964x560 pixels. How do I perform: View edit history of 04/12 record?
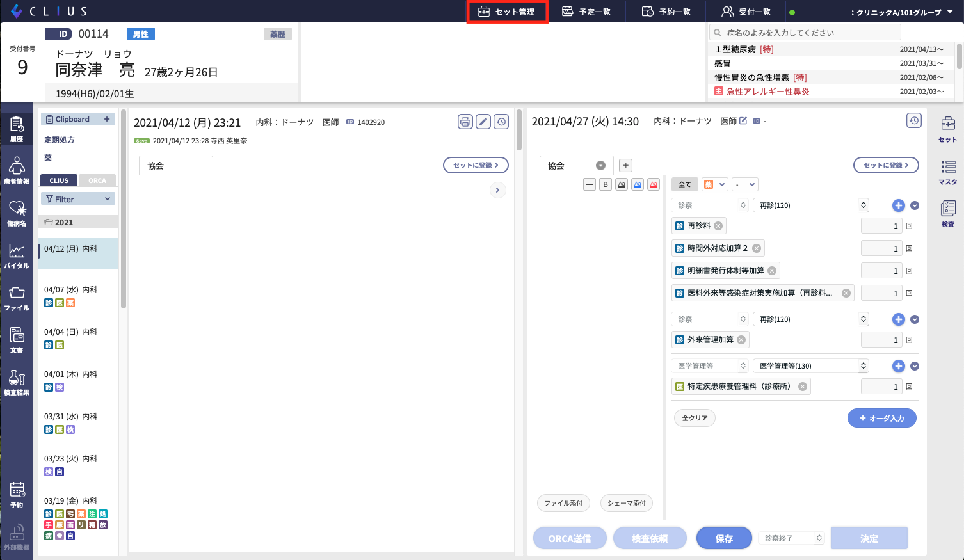pyautogui.click(x=501, y=122)
